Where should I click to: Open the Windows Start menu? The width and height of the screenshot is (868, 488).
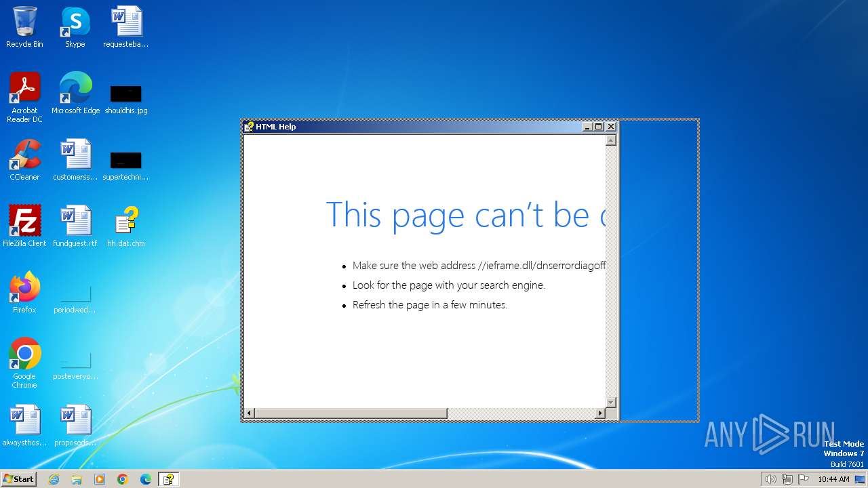tap(19, 479)
